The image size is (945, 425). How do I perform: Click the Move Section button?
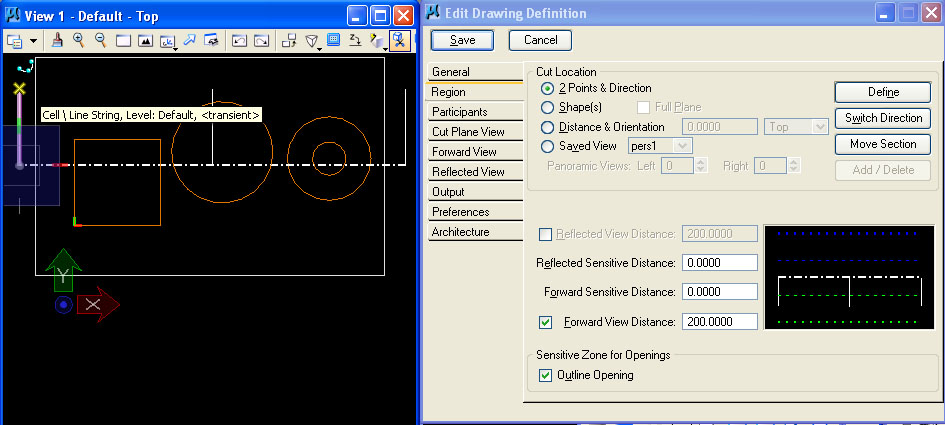tap(883, 144)
